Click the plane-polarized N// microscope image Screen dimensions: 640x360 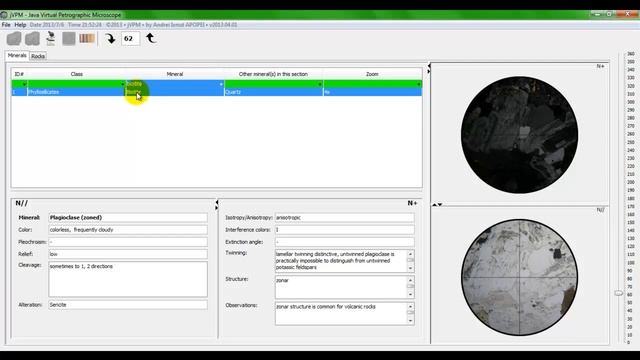(519, 278)
